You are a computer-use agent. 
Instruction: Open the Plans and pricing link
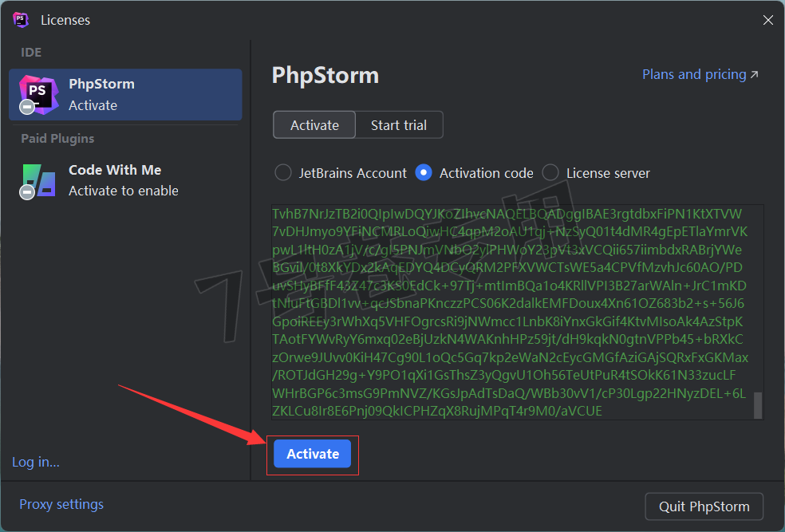[x=694, y=74]
